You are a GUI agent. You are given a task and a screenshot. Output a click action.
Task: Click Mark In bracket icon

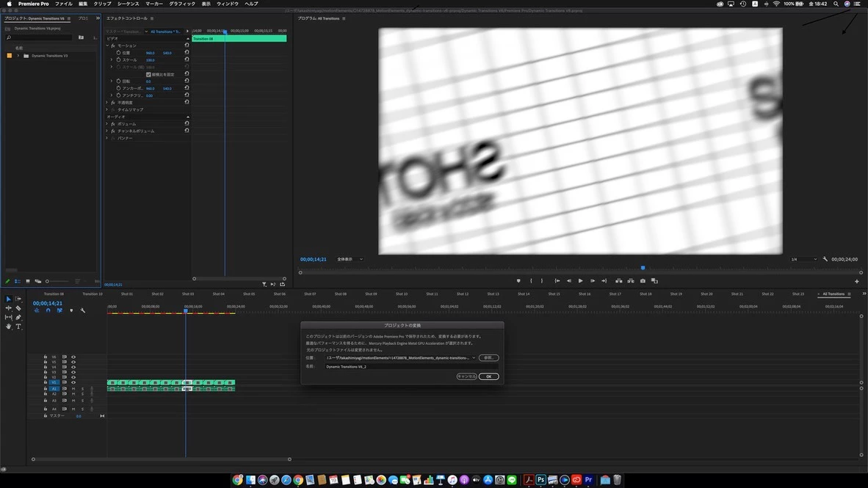tap(531, 281)
